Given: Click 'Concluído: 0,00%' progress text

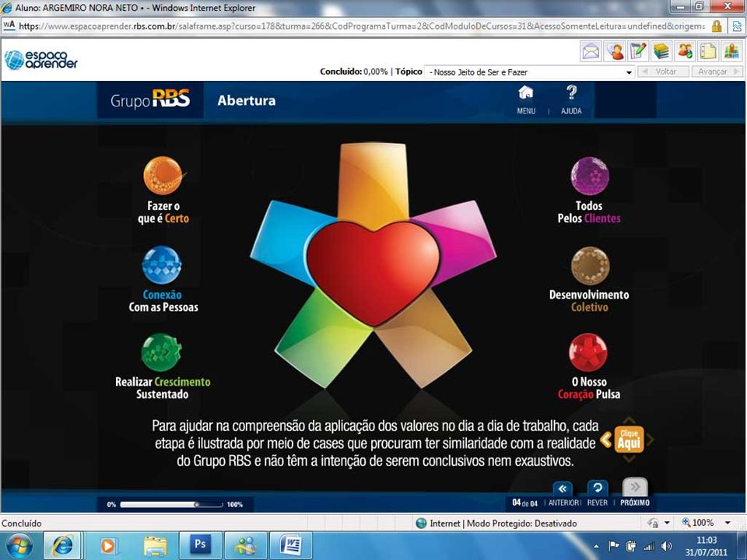Looking at the screenshot, I should click(354, 72).
